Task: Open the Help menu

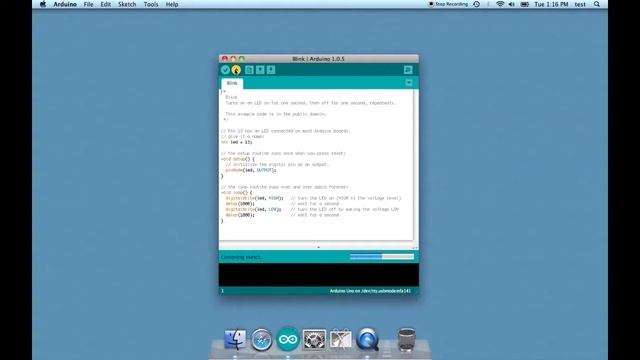Action: click(172, 4)
